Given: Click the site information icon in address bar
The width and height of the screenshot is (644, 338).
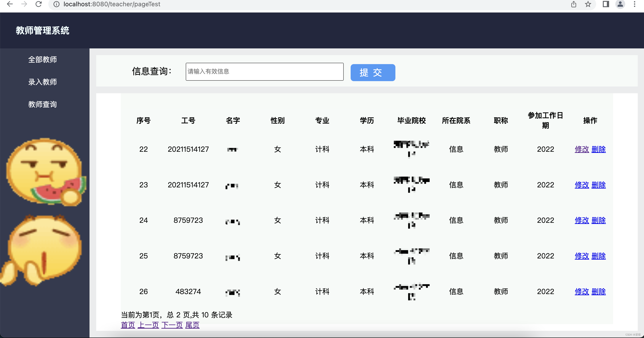Looking at the screenshot, I should (56, 4).
